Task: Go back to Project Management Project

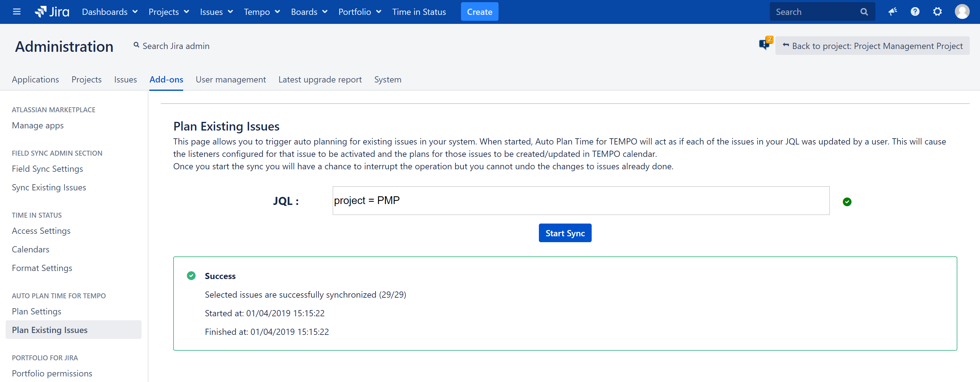Action: [x=872, y=46]
